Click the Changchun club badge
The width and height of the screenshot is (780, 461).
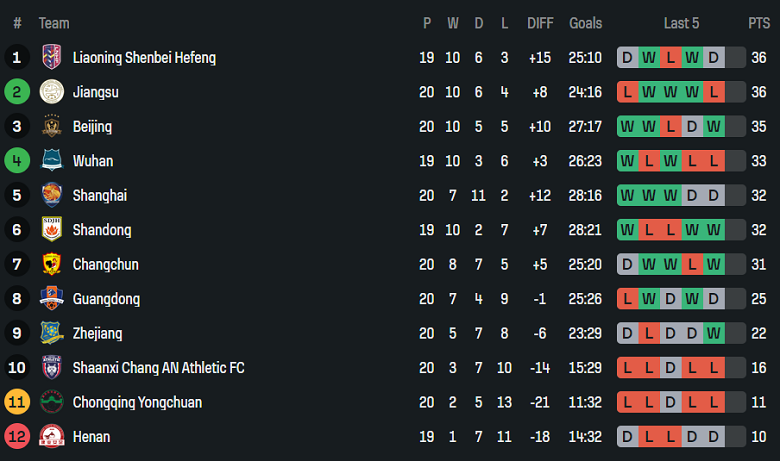click(x=51, y=265)
